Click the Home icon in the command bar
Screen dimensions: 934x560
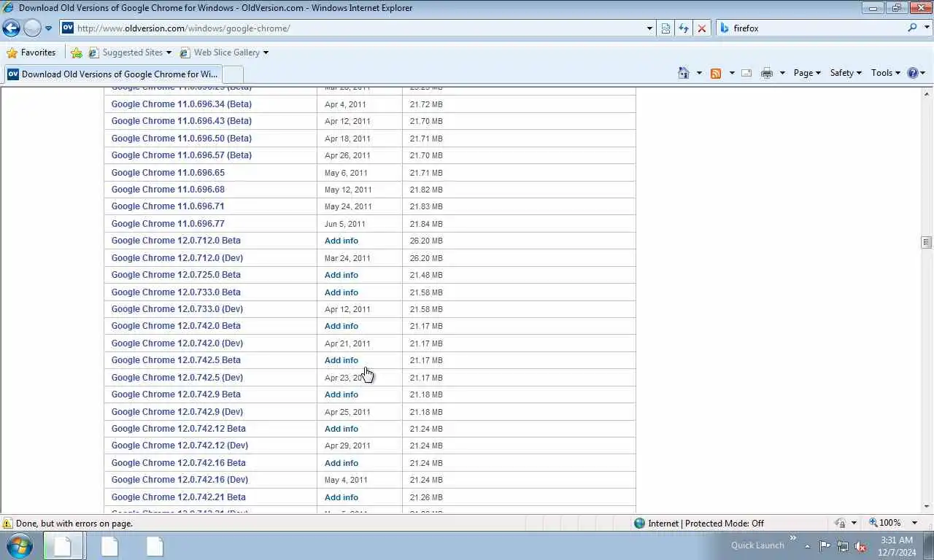click(x=684, y=73)
